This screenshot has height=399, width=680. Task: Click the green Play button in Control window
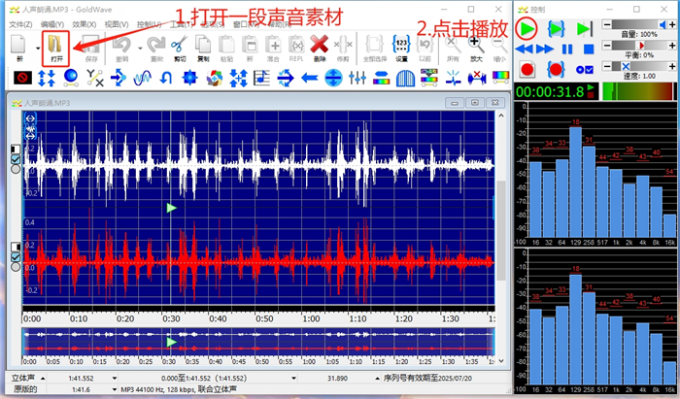click(527, 29)
